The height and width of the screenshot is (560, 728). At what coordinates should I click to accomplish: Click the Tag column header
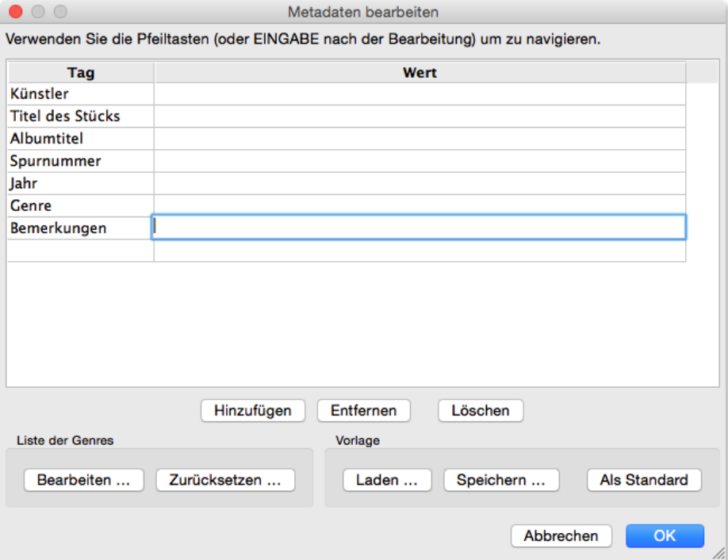[x=81, y=73]
